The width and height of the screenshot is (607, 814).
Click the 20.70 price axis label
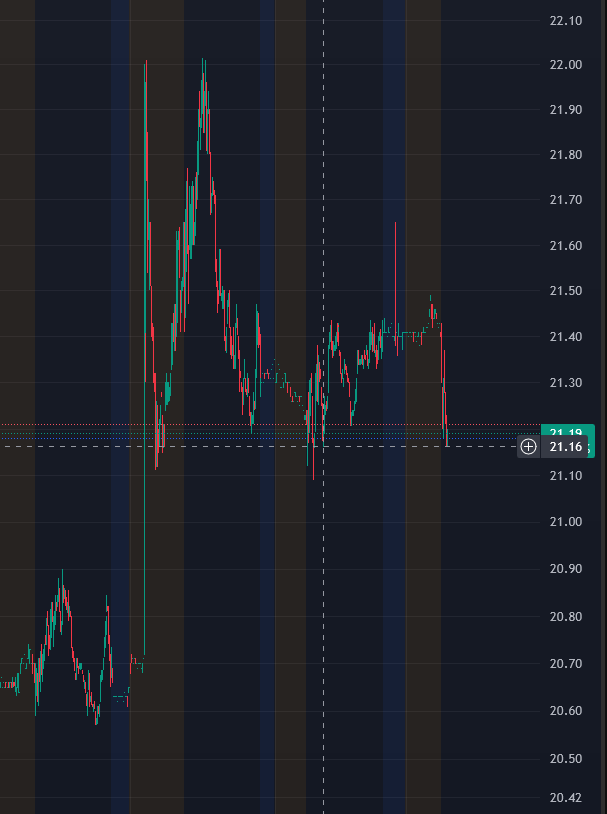pos(565,663)
